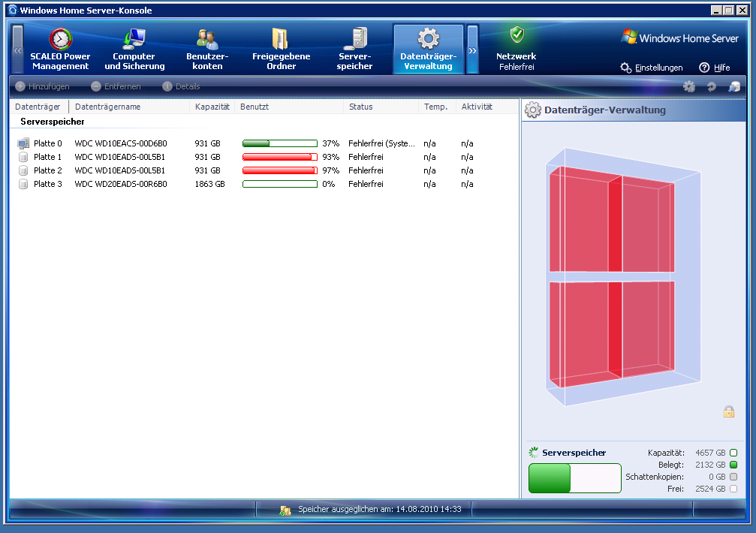756x533 pixels.
Task: Go to Freigegebene Ordner tab
Action: coord(281,50)
